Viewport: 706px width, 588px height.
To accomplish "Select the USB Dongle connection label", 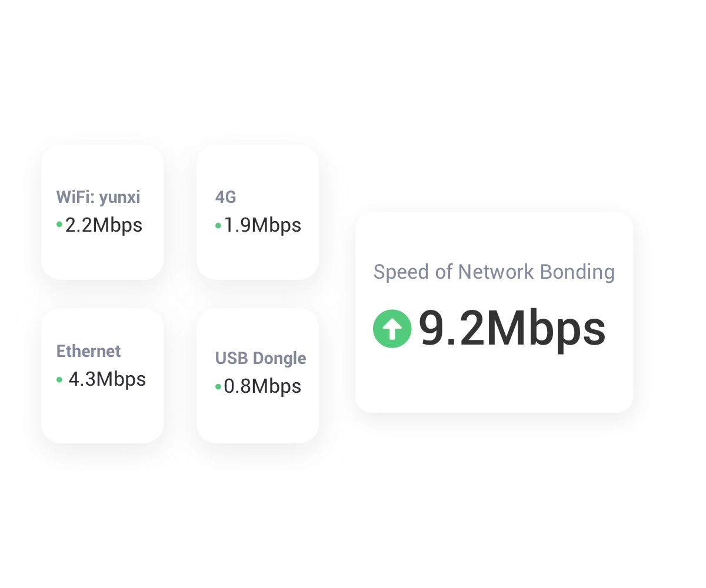I will (x=261, y=358).
